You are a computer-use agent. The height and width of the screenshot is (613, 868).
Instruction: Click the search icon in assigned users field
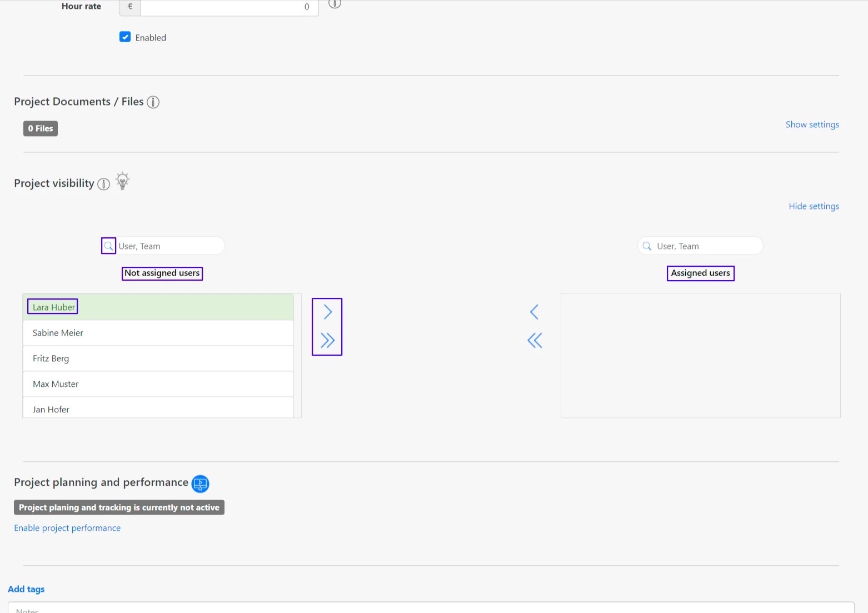coord(647,246)
